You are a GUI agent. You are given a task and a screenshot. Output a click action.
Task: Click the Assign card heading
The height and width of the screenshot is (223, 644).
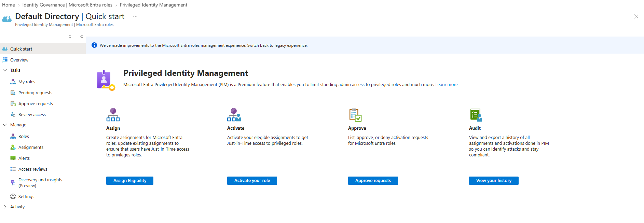click(x=113, y=128)
